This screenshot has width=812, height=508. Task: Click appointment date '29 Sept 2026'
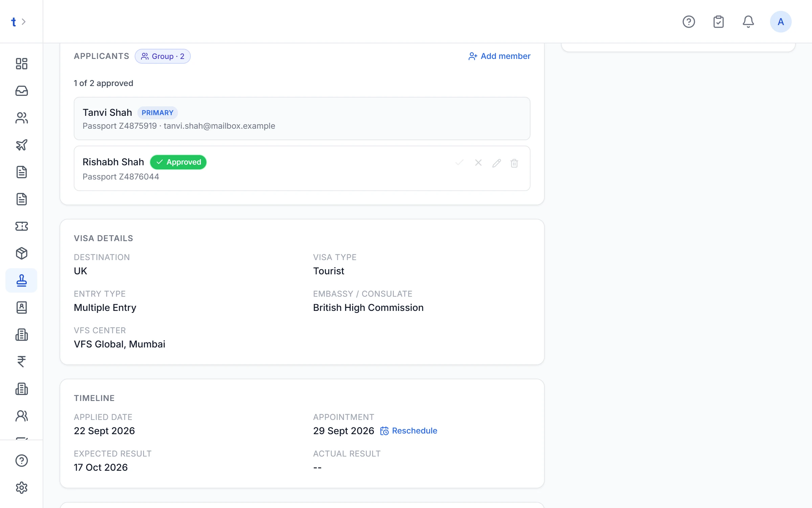344,431
